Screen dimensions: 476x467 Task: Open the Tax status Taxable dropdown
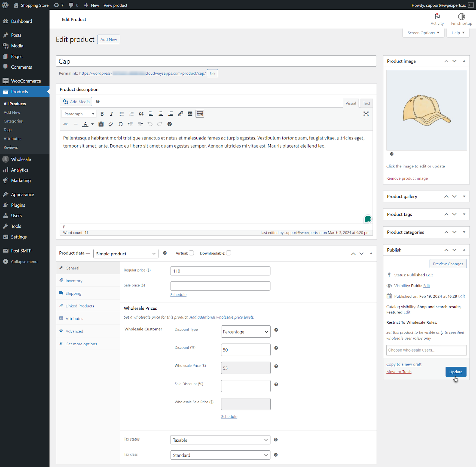[x=220, y=440]
